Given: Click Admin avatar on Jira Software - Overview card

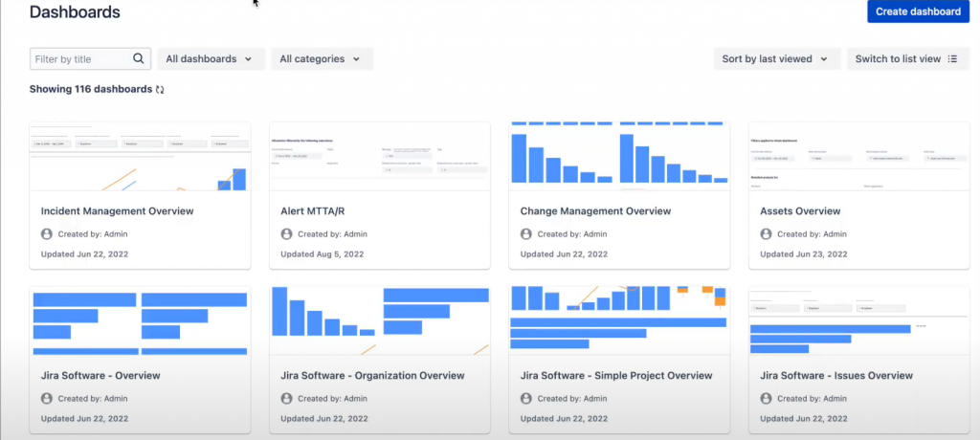Looking at the screenshot, I should pos(47,398).
